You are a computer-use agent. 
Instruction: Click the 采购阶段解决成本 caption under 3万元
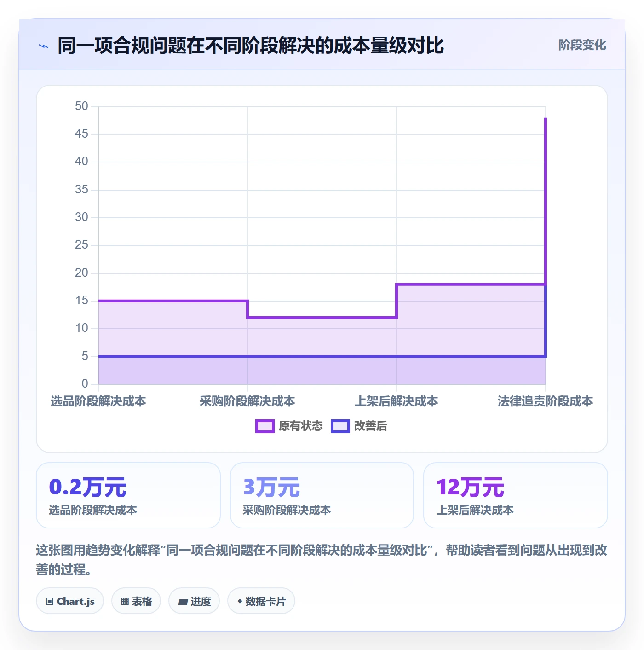tap(287, 510)
